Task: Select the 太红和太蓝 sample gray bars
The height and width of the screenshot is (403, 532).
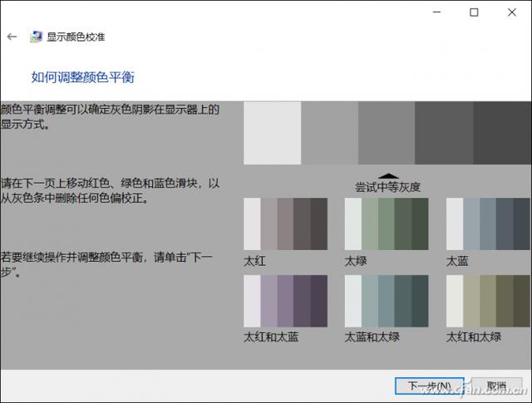Action: click(x=285, y=301)
